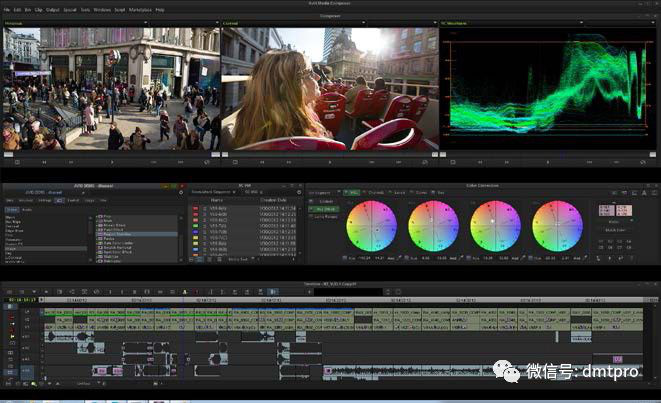This screenshot has width=661, height=403.
Task: Toggle enable checkbox under the Shadows wheel
Action: [x=345, y=258]
